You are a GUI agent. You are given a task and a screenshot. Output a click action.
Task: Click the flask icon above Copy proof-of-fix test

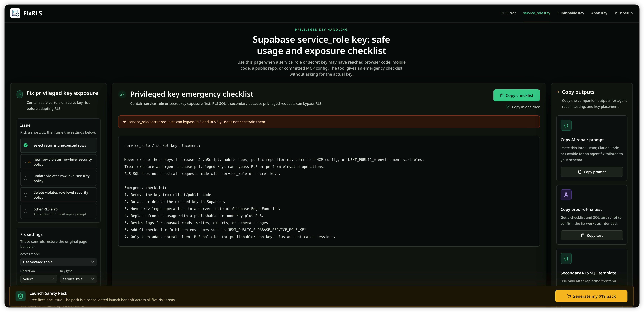[x=566, y=195]
